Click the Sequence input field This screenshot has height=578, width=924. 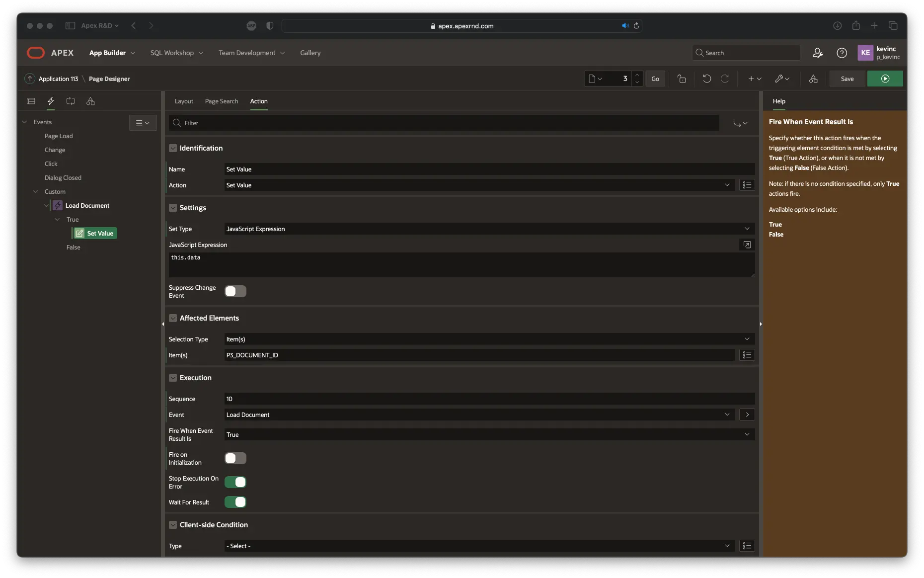tap(489, 399)
